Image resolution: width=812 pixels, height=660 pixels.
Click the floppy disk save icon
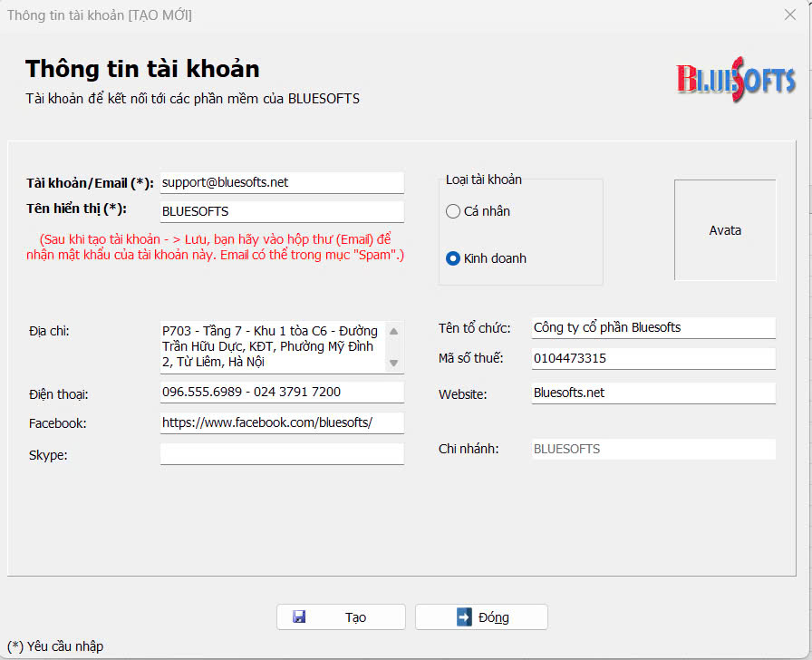[299, 616]
